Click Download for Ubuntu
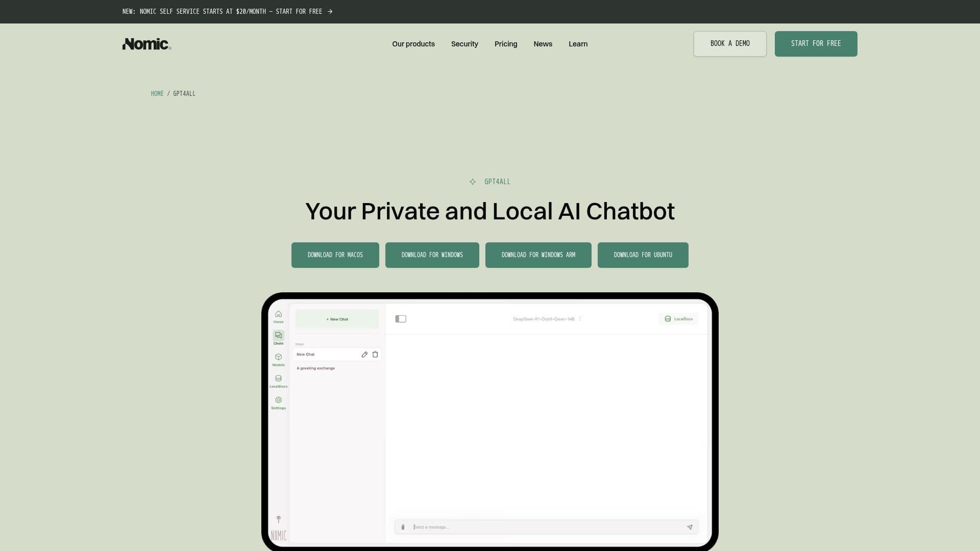This screenshot has height=551, width=980. (643, 255)
